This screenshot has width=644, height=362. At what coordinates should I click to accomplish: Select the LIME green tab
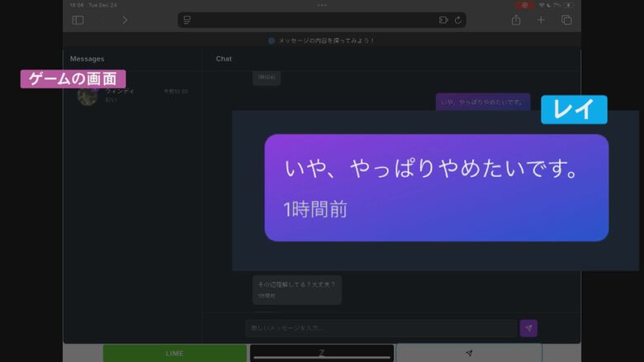(174, 353)
